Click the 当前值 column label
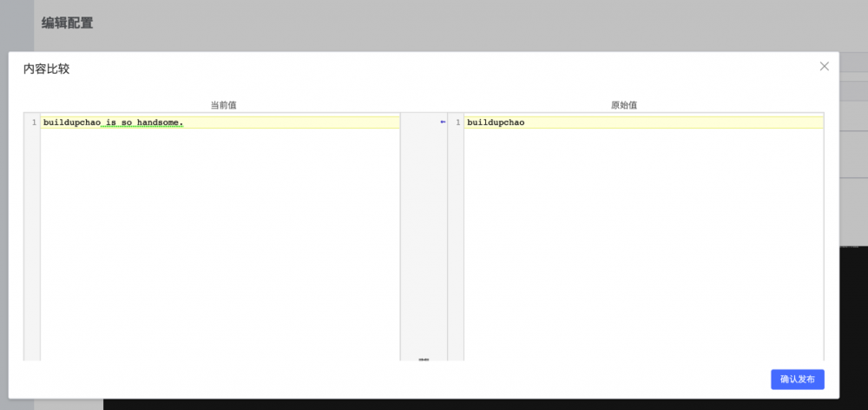Screen dimensions: 868x410 (224, 105)
